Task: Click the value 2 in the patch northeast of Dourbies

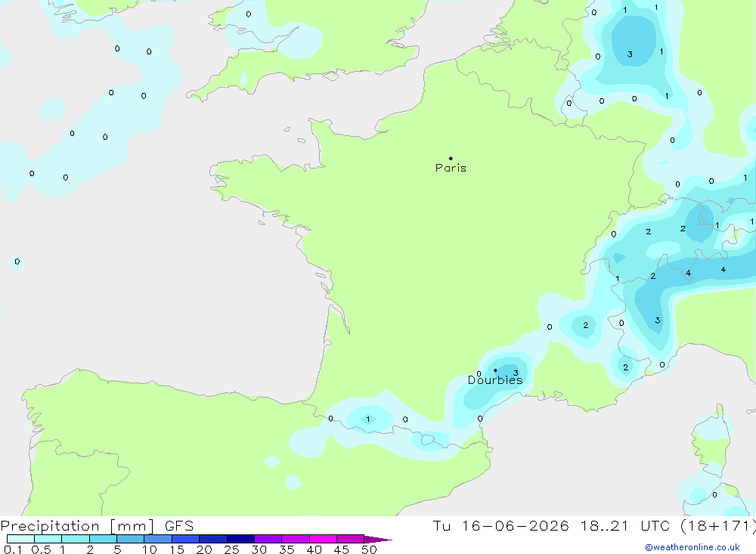Action: [586, 325]
